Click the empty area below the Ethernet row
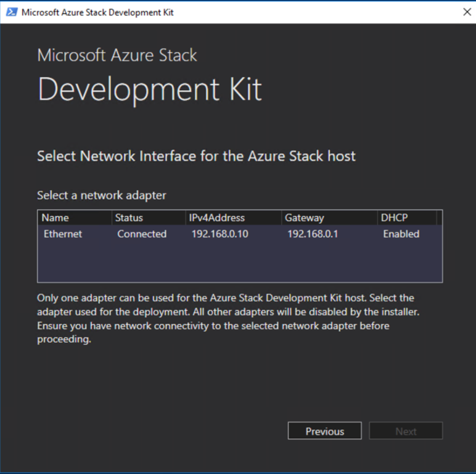Image resolution: width=476 pixels, height=474 pixels. tap(240, 262)
